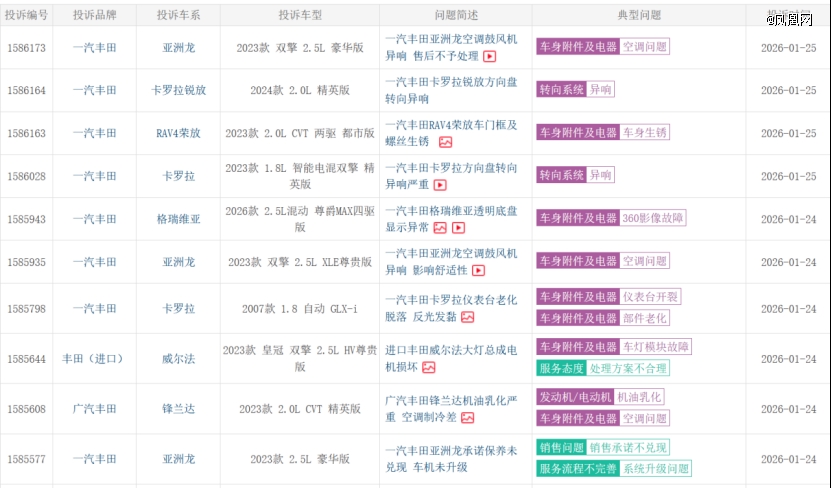The image size is (831, 488).
Task: Open image icon in 格瑞维亚 complaint row
Action: pyautogui.click(x=440, y=228)
